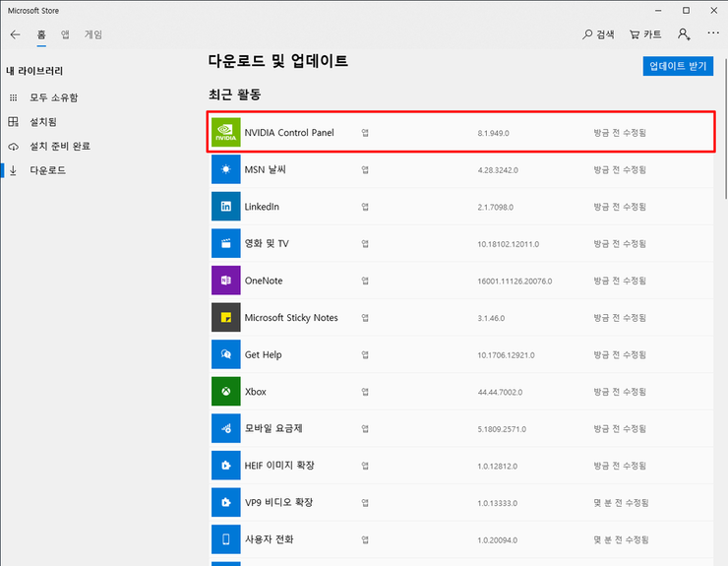Click the 사용자 전화 app icon

225,539
